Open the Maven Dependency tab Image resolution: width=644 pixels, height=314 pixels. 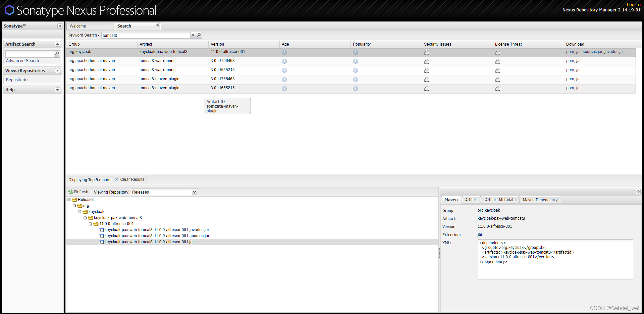pos(540,200)
